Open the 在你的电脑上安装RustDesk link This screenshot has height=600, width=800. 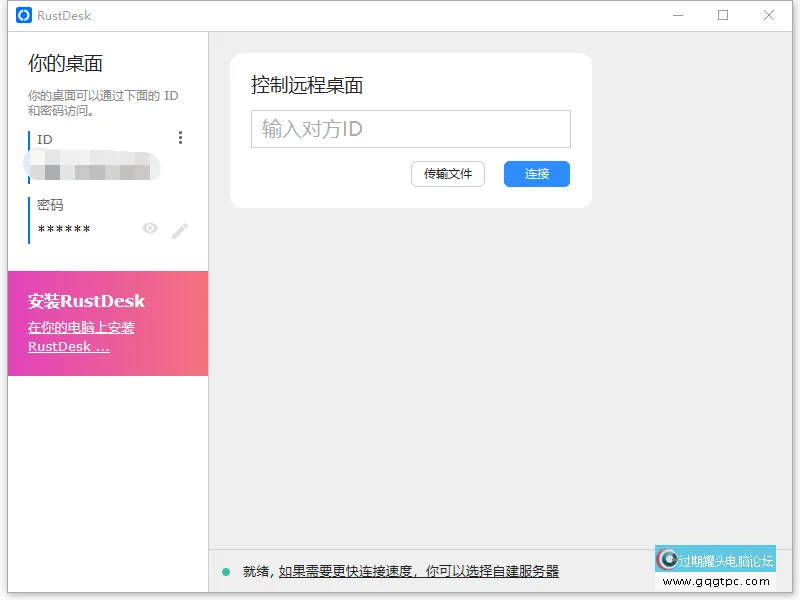[x=81, y=336]
